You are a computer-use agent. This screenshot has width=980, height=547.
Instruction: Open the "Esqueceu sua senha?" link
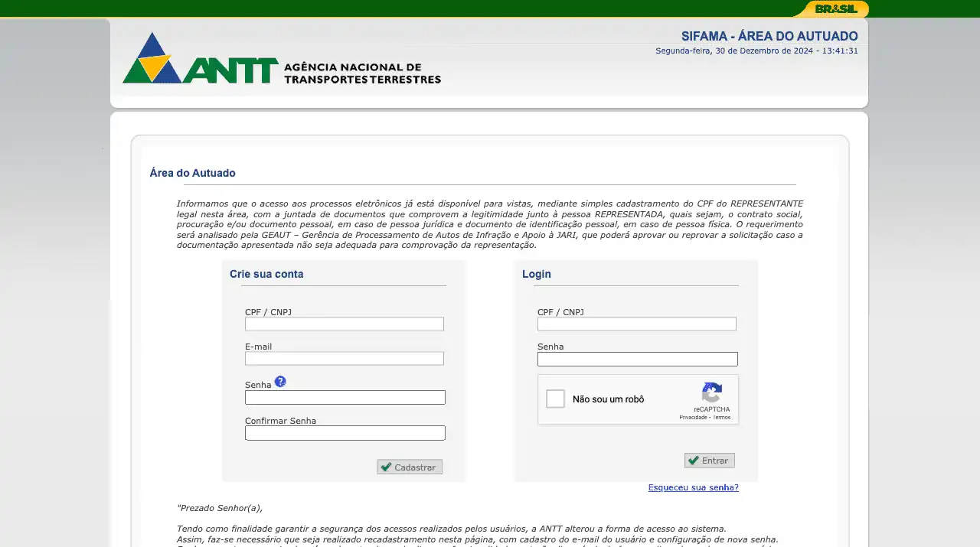click(x=693, y=487)
